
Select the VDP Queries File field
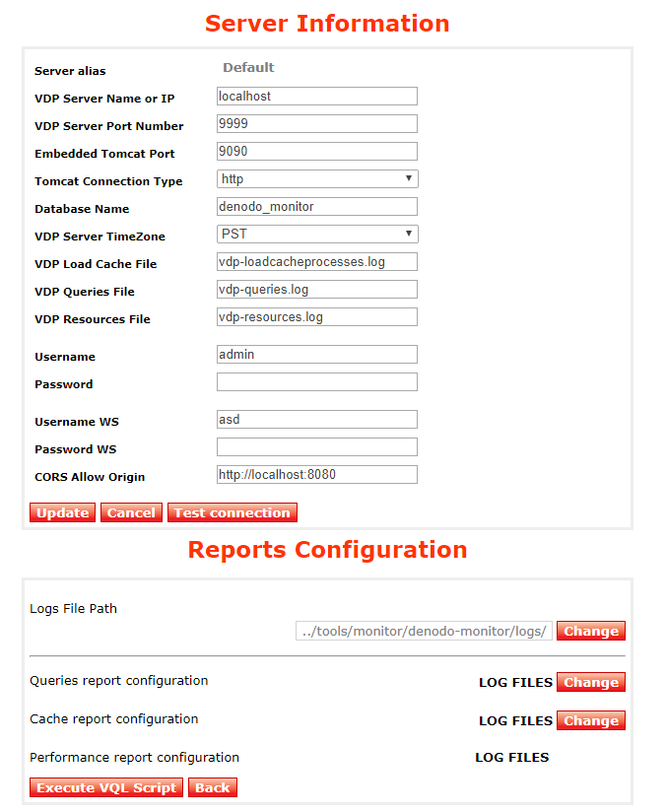point(317,290)
